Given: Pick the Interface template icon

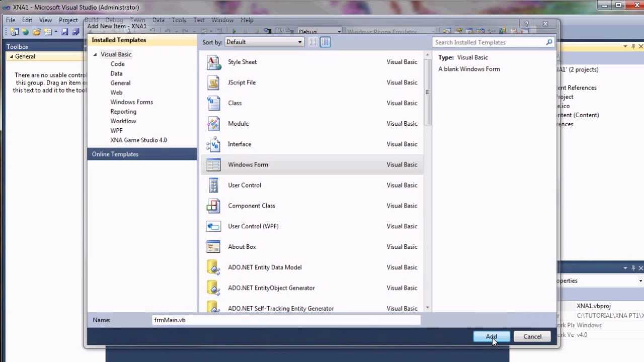Looking at the screenshot, I should point(213,144).
